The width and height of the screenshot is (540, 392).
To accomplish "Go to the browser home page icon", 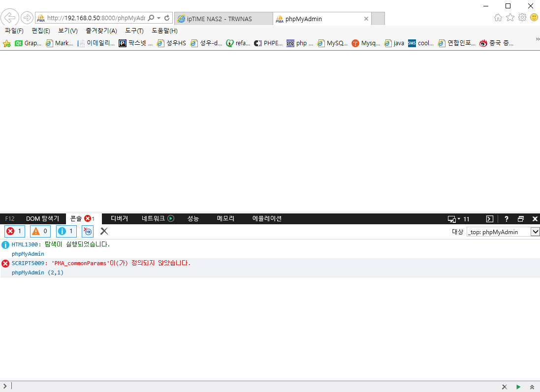I will click(x=498, y=18).
